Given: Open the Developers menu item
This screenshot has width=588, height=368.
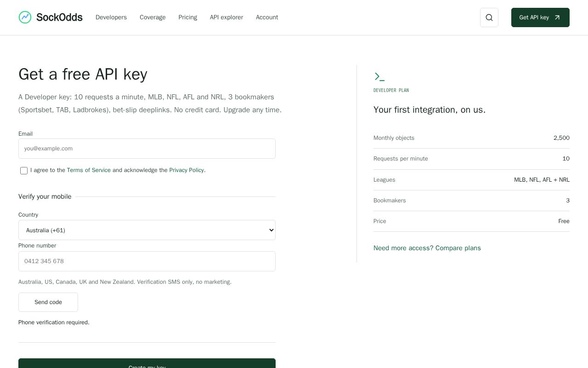Looking at the screenshot, I should coord(111,17).
